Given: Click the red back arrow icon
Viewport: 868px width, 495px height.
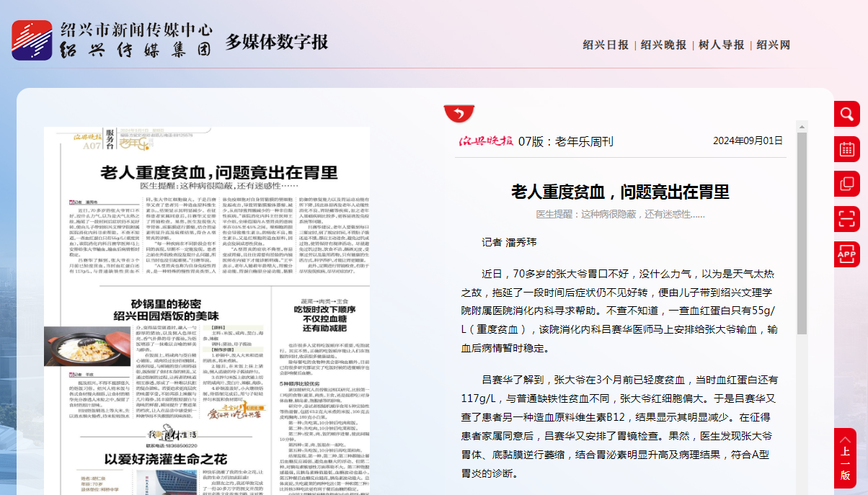Looking at the screenshot, I should (459, 113).
